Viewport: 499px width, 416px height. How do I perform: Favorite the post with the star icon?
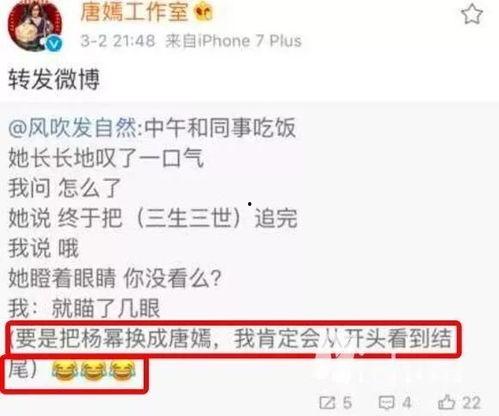coord(472,15)
